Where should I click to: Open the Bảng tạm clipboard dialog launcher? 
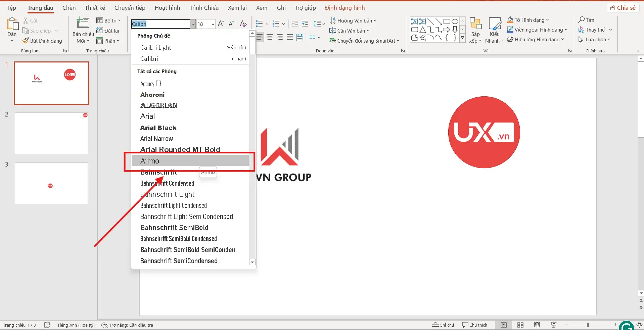(x=65, y=51)
